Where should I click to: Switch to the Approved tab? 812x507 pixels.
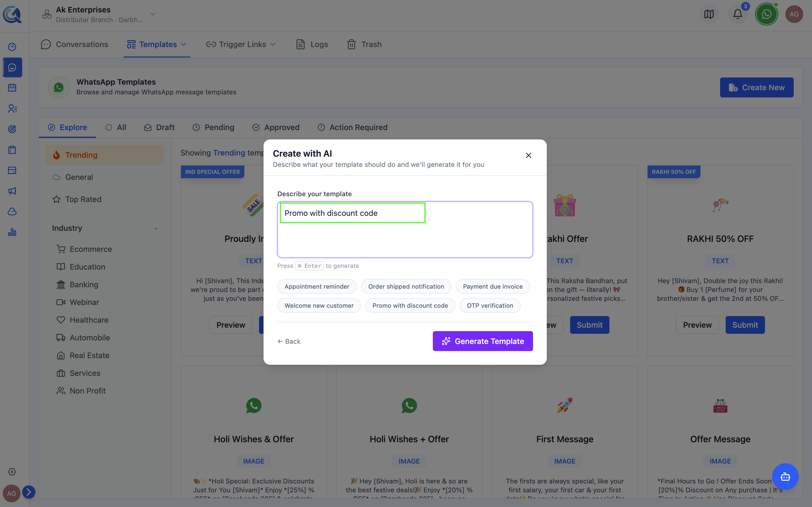tap(276, 127)
